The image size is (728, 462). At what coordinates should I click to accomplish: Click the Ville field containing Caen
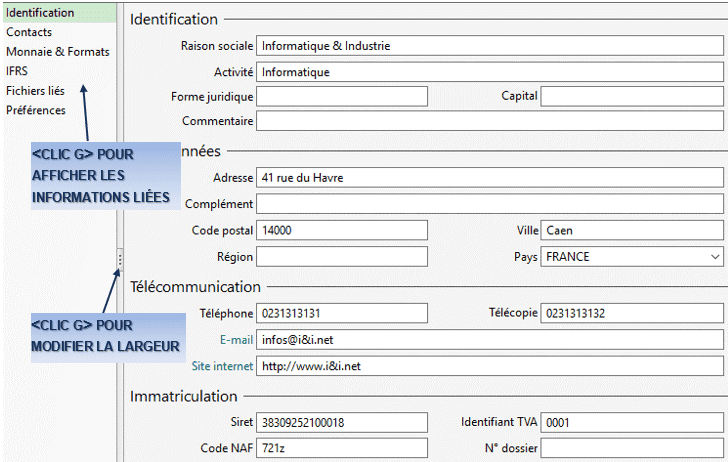[x=632, y=230]
